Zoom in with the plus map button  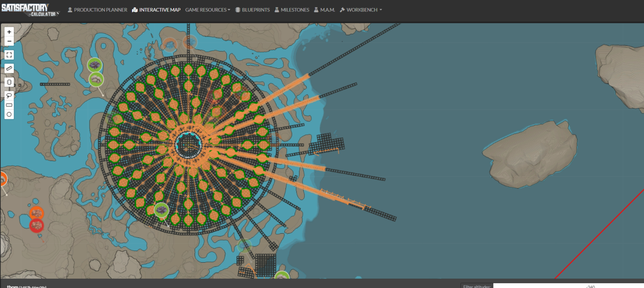coord(9,32)
